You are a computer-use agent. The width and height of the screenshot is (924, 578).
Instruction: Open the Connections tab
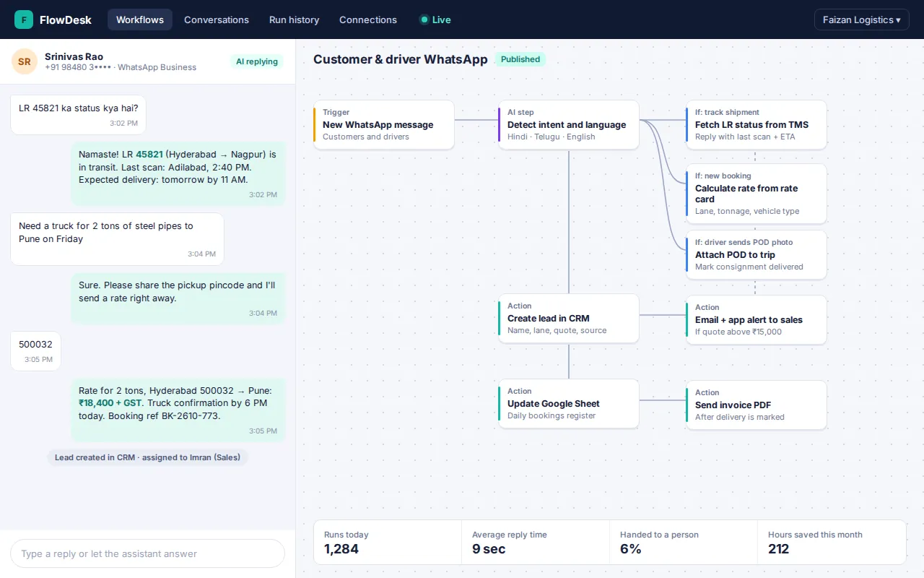pos(368,20)
